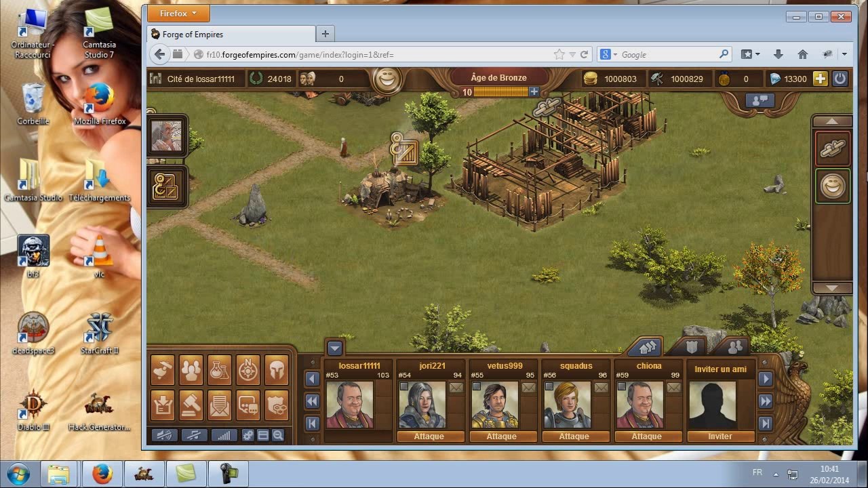Open the continent map compass icon
Screen dimensions: 868x488
248,369
